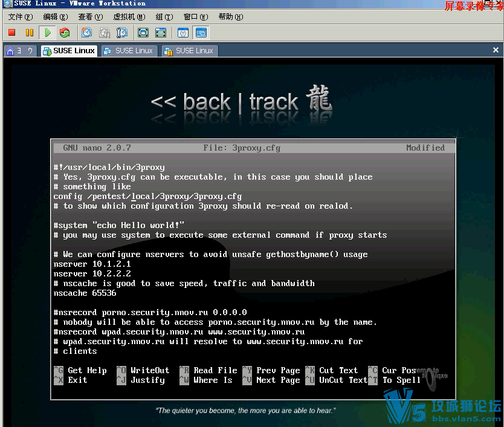The width and height of the screenshot is (504, 427).
Task: Open the 编辑(E) menu
Action: 55,17
